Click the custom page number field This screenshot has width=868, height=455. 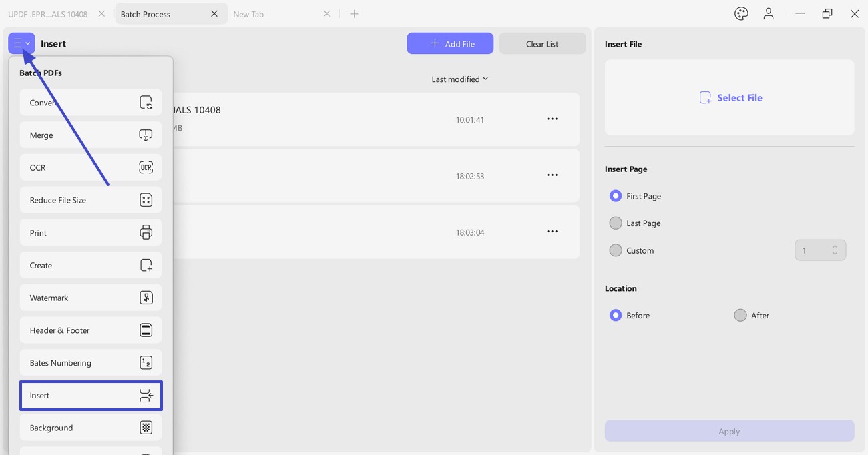[x=820, y=250]
